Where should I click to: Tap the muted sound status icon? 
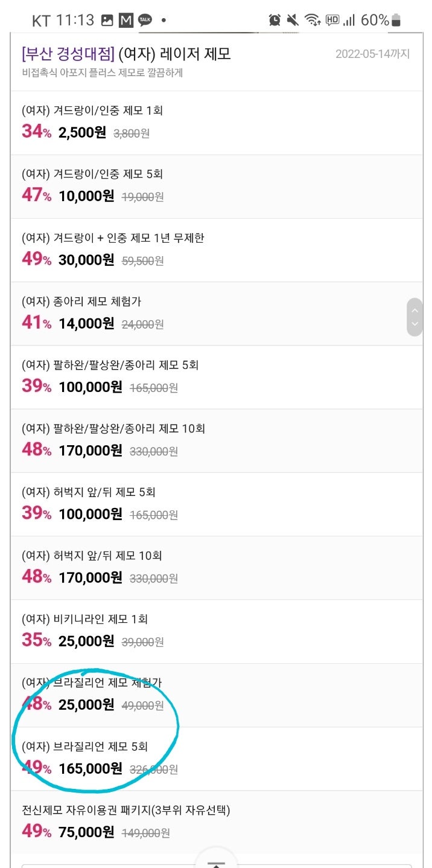293,21
